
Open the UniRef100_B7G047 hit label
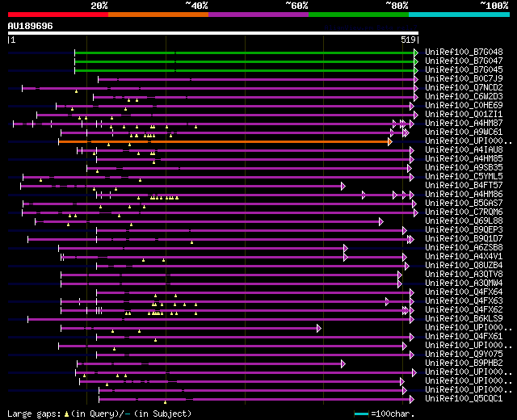pyautogui.click(x=464, y=61)
